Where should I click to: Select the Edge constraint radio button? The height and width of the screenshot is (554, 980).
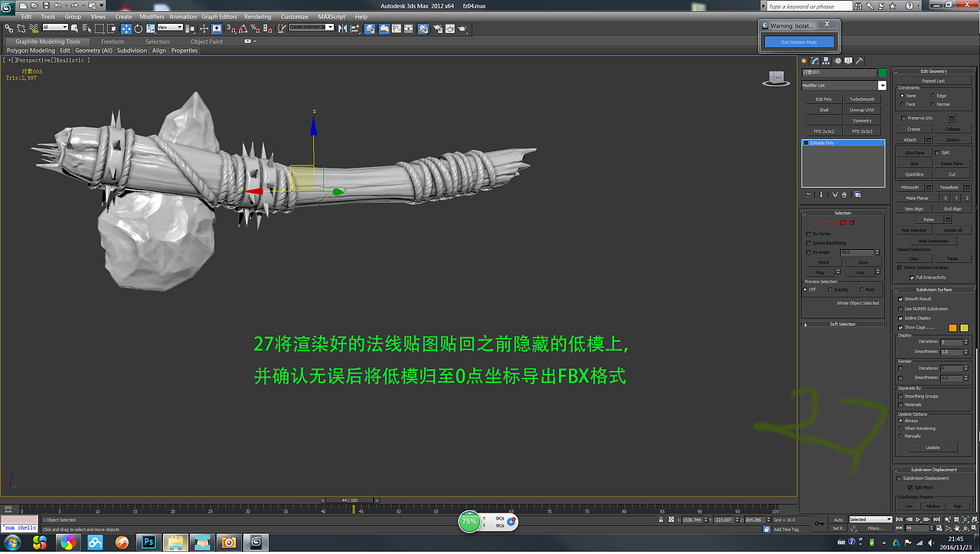point(933,96)
